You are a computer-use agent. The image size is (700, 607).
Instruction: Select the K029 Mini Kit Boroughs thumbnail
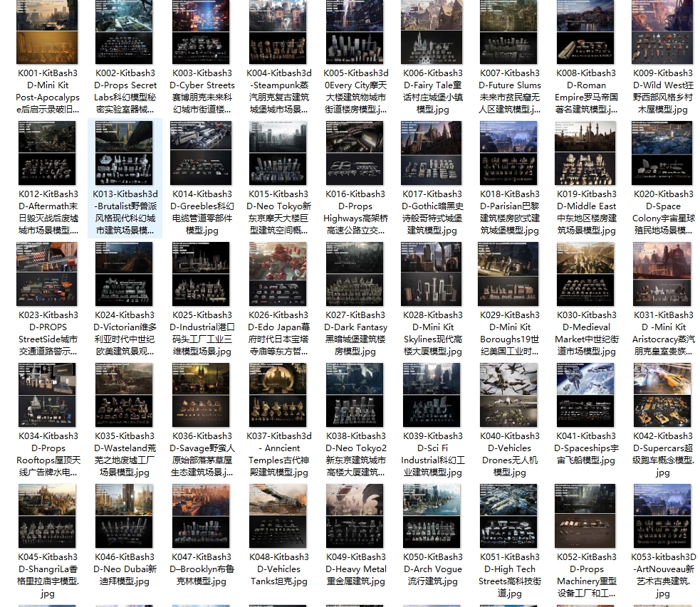pyautogui.click(x=508, y=274)
